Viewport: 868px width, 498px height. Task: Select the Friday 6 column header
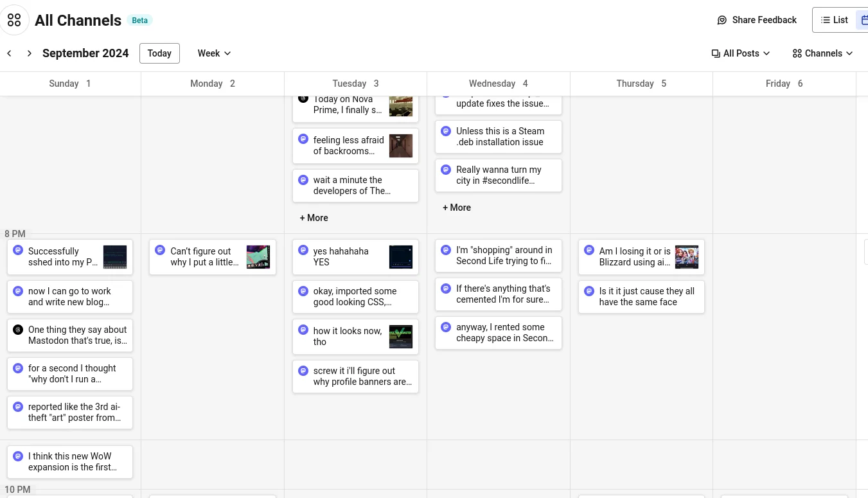784,84
